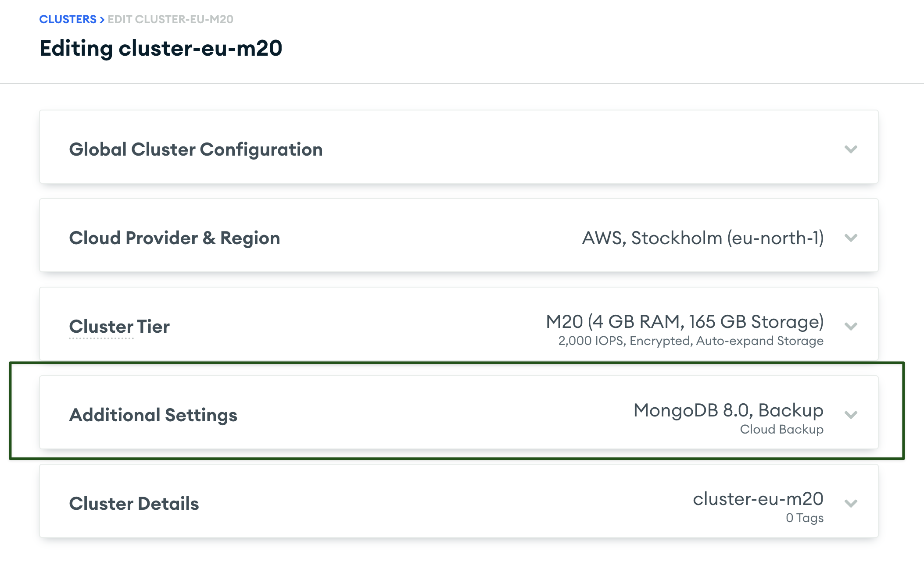Expand the Cluster Tier chevron

851,326
